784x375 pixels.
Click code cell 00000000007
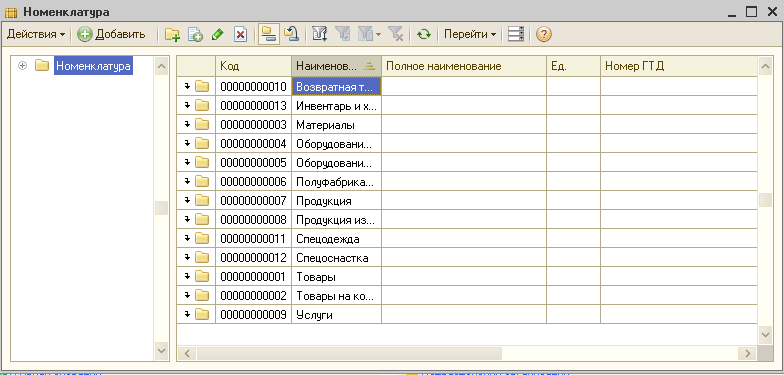[x=254, y=200]
